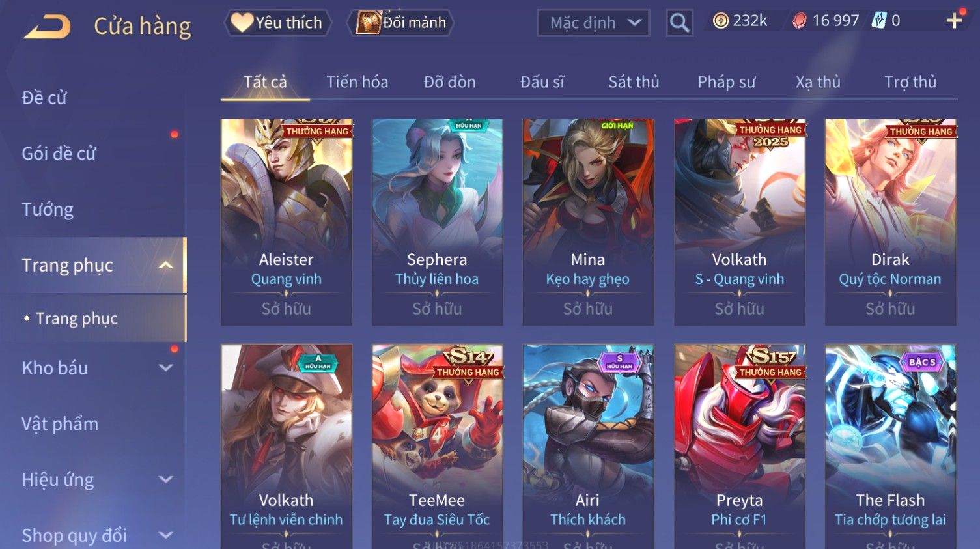This screenshot has height=549, width=980.
Task: Switch to the Sát thủ tab
Action: click(x=634, y=82)
